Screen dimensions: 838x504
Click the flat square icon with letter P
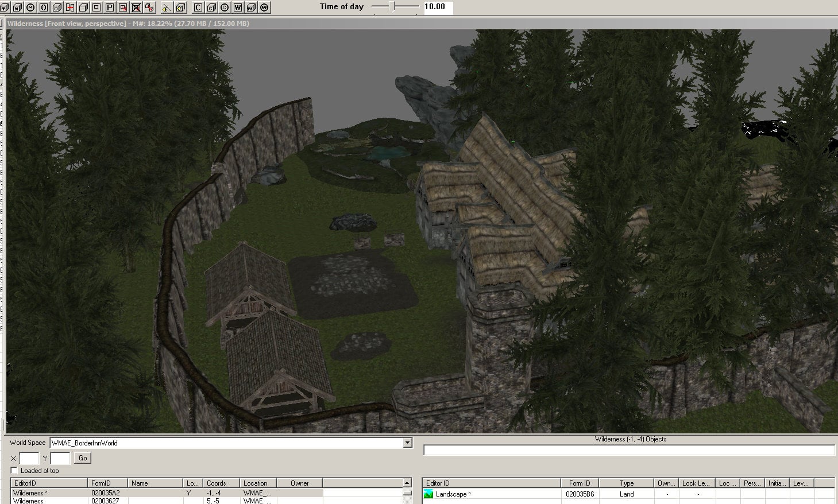pyautogui.click(x=109, y=7)
